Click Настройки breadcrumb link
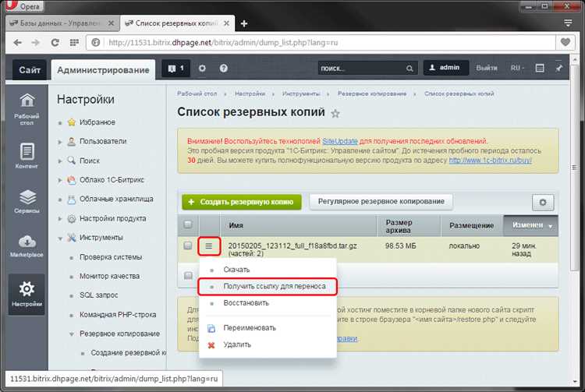Image resolution: width=585 pixels, height=392 pixels. pyautogui.click(x=250, y=94)
